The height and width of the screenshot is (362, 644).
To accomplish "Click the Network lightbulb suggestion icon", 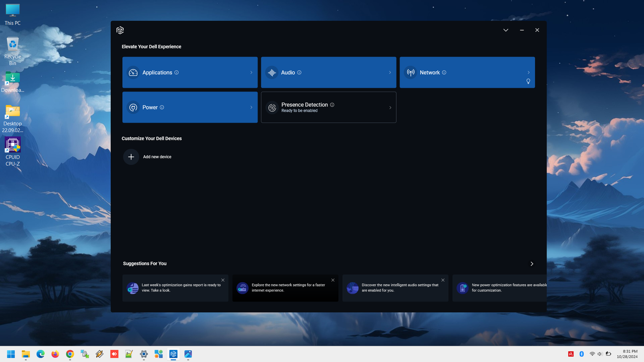I will coord(528,81).
